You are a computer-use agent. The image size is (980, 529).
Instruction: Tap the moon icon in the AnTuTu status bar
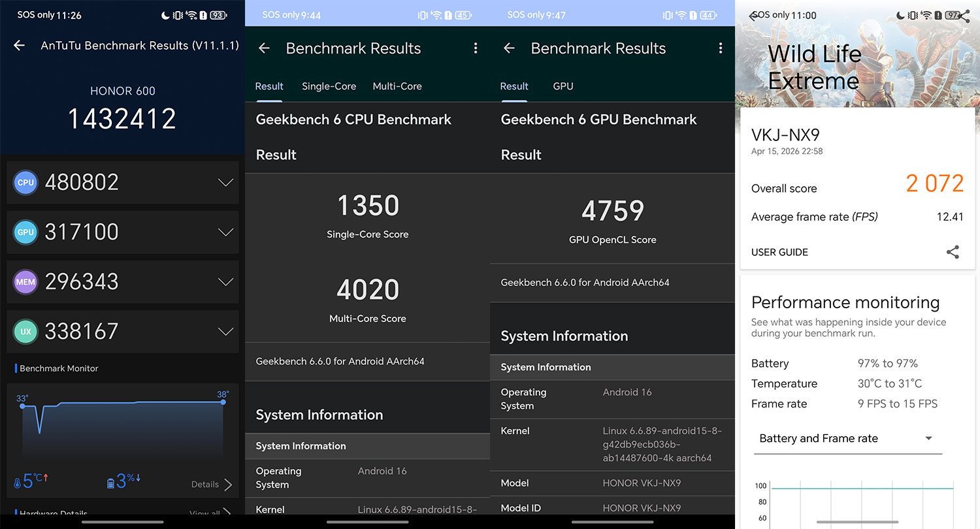(x=164, y=15)
